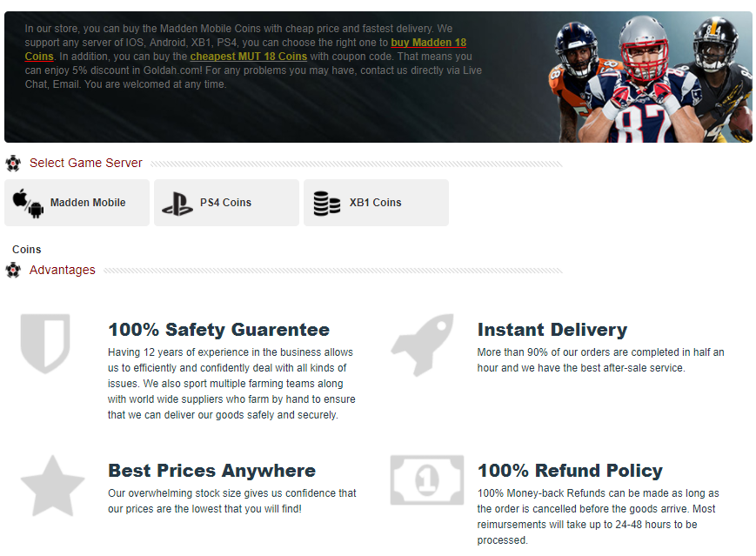
Task: Select the Madden Mobile server tab
Action: 77,203
